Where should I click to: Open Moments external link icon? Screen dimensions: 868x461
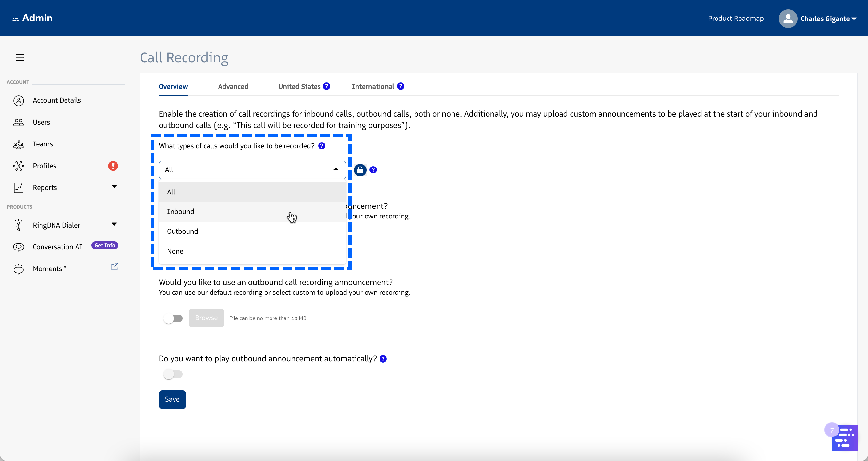pos(115,267)
